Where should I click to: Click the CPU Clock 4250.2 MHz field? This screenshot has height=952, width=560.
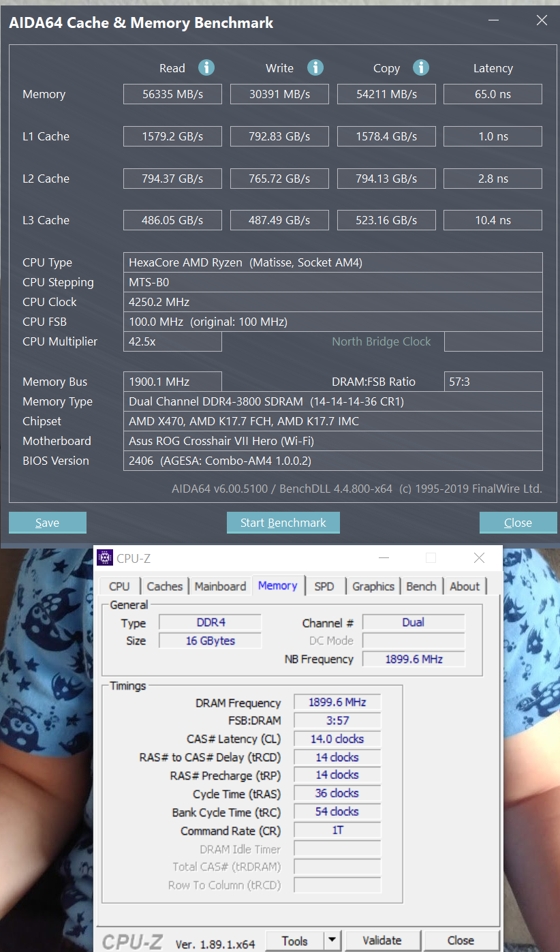pos(333,302)
